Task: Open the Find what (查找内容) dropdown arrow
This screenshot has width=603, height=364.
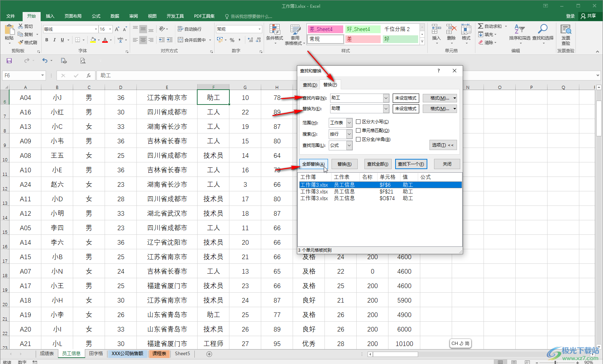Action: (386, 98)
